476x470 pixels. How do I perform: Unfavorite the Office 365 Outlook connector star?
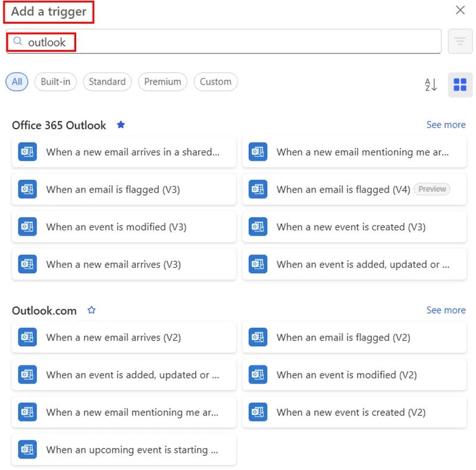(x=120, y=124)
